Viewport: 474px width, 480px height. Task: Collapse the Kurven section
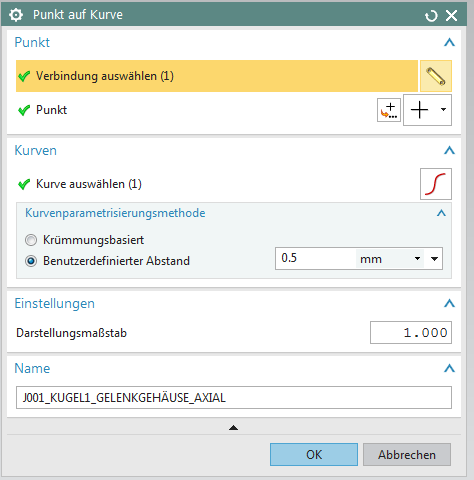pyautogui.click(x=449, y=150)
